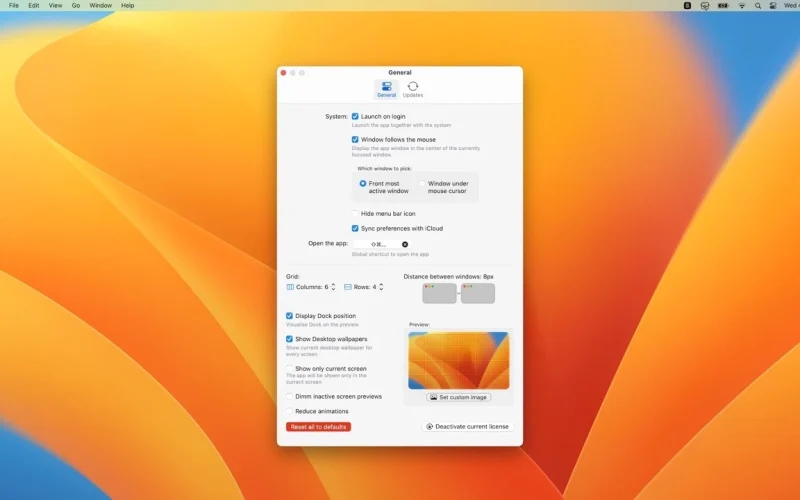Open the File menu

click(x=14, y=5)
